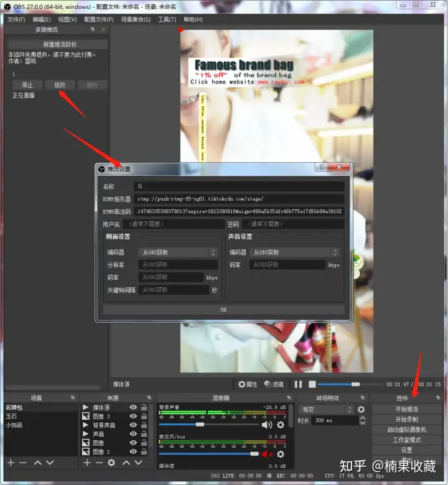Open source properties gear in the 来源 toolbar
Viewport: 448px width, 485px height.
click(x=111, y=463)
